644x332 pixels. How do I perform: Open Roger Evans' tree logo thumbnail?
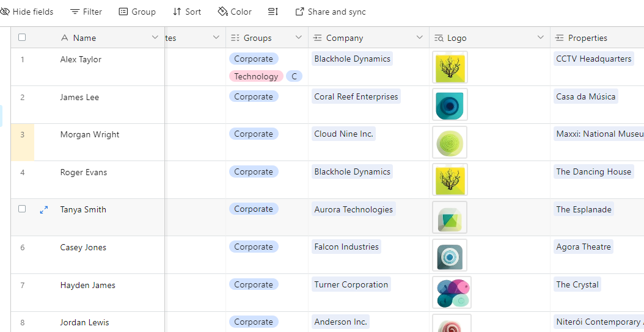coord(450,180)
